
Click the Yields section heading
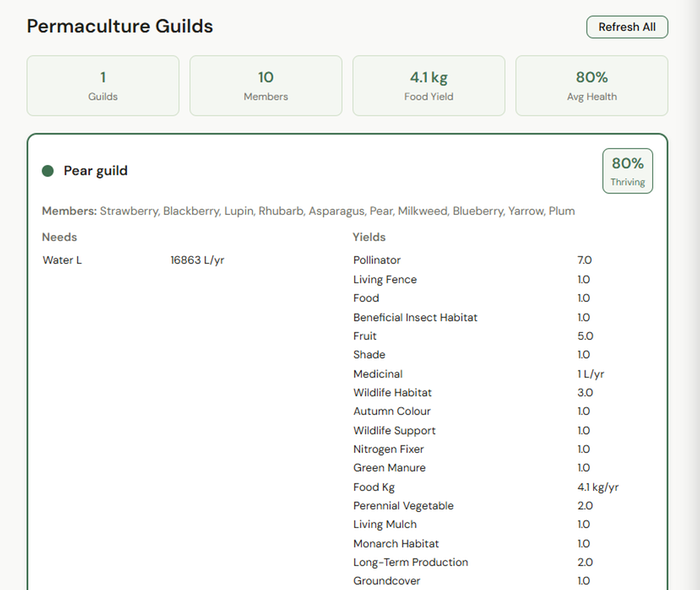click(x=369, y=237)
